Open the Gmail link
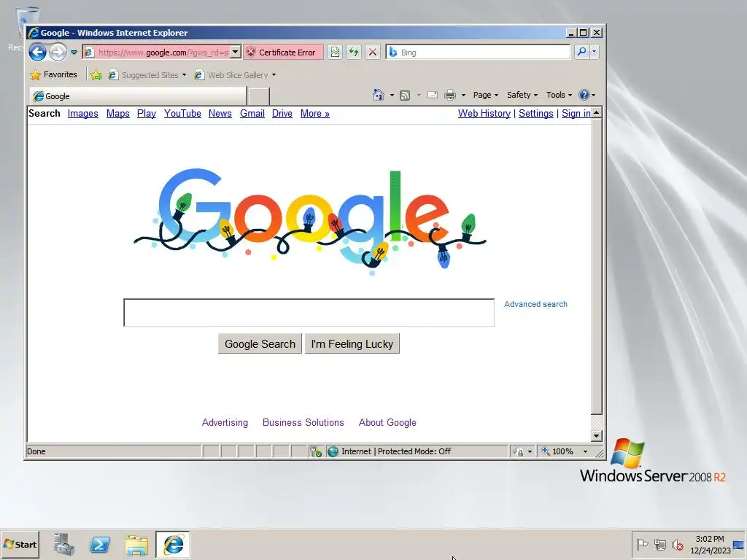Image resolution: width=747 pixels, height=560 pixels. [x=252, y=113]
